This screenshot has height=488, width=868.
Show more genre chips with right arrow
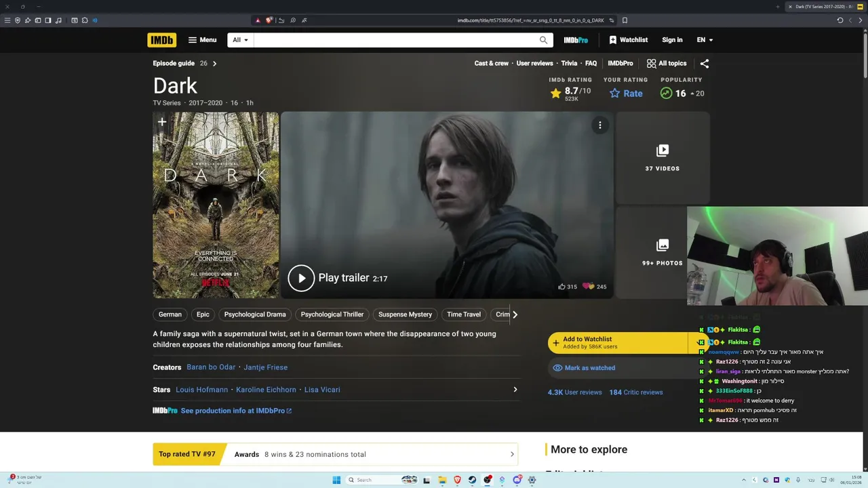[515, 314]
